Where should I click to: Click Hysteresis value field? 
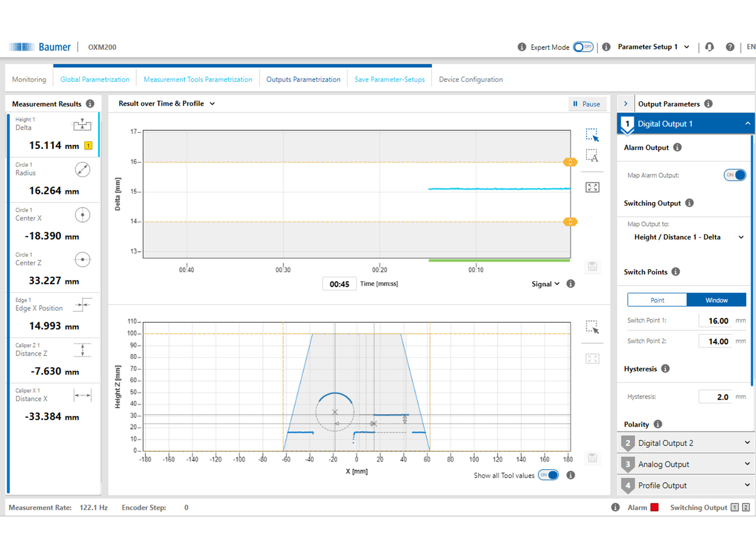click(715, 397)
